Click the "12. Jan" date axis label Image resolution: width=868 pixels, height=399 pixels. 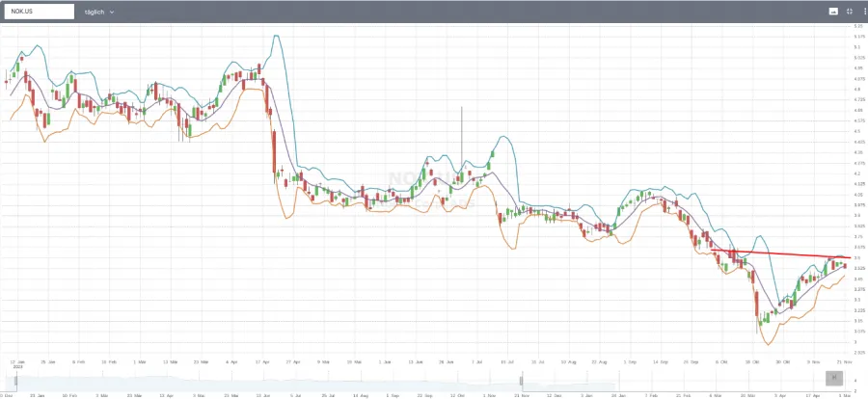tap(17, 351)
